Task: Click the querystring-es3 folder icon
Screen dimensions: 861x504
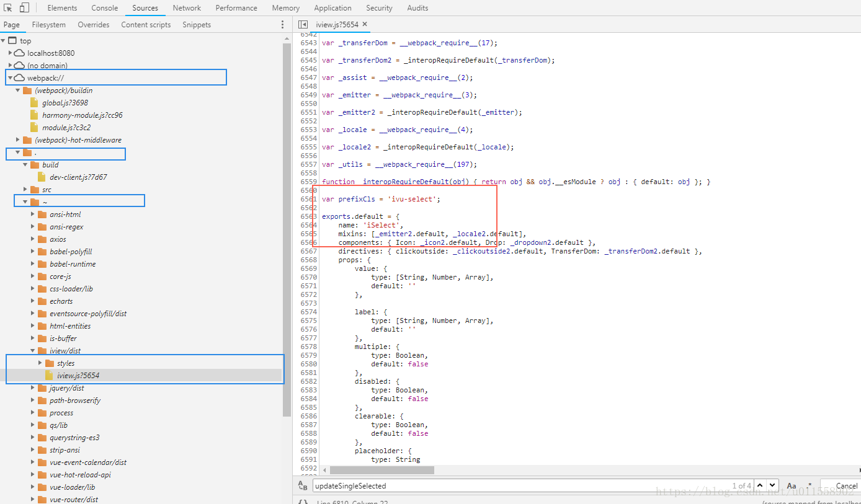Action: click(x=42, y=438)
